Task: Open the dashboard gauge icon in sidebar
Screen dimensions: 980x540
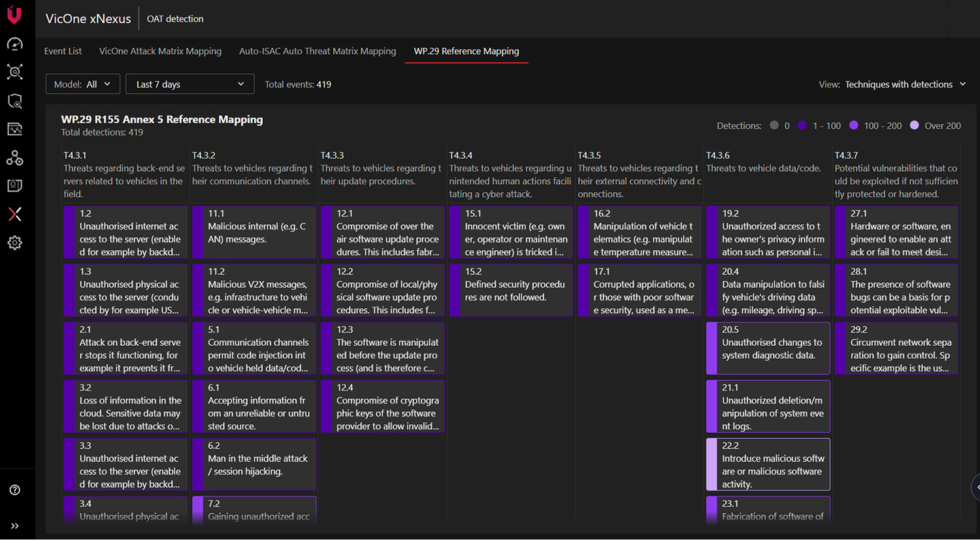Action: [x=14, y=44]
